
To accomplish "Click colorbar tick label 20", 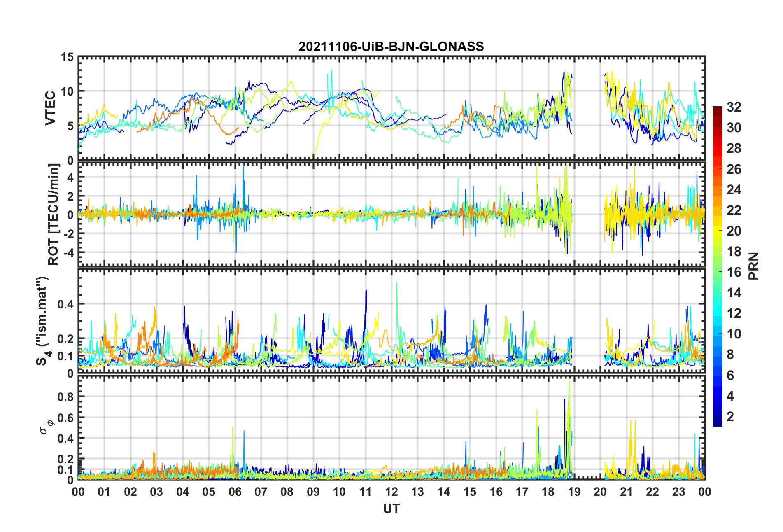I will 734,231.
